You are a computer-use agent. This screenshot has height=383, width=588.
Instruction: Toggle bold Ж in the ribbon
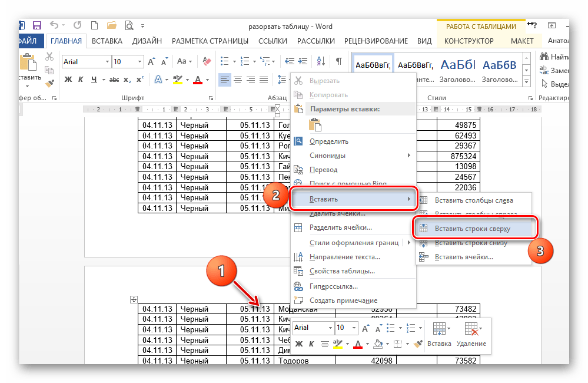click(x=68, y=80)
